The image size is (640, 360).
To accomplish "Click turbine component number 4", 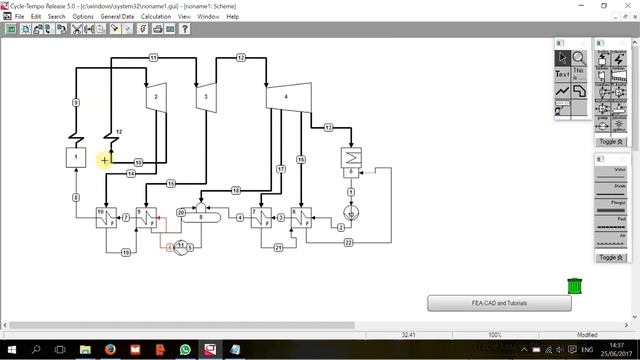I will 289,97.
